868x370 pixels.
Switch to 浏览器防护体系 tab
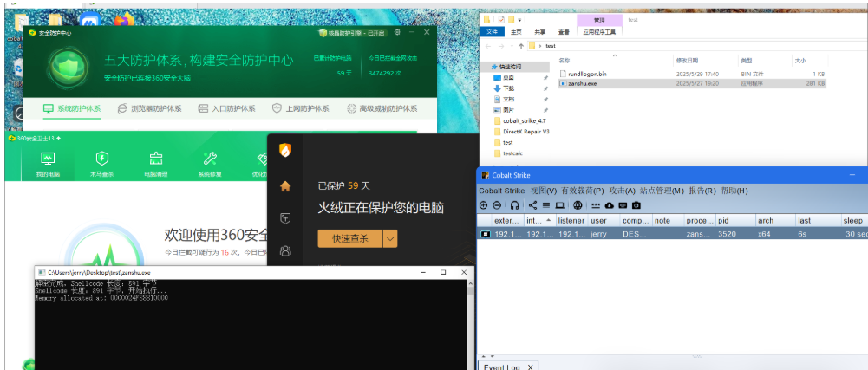[x=149, y=108]
